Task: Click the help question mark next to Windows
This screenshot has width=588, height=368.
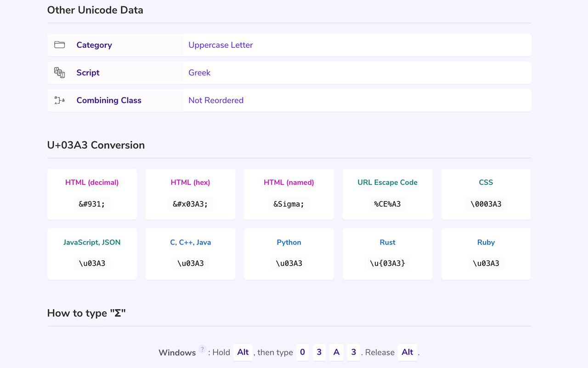Action: pyautogui.click(x=202, y=349)
